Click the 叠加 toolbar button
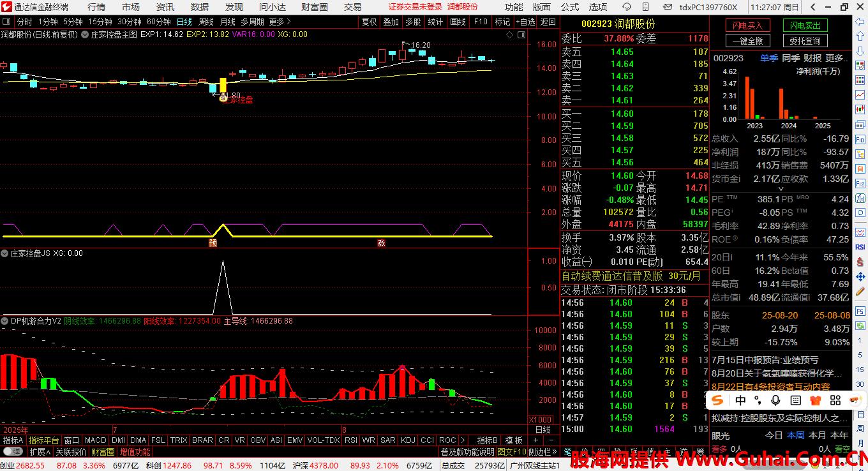 (x=391, y=22)
